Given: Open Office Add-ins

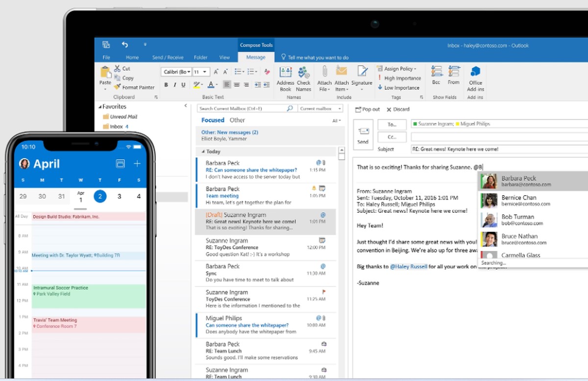Looking at the screenshot, I should tap(475, 78).
